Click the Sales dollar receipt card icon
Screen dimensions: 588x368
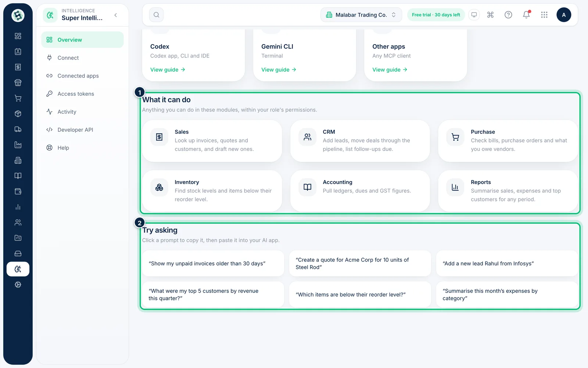[x=159, y=137]
